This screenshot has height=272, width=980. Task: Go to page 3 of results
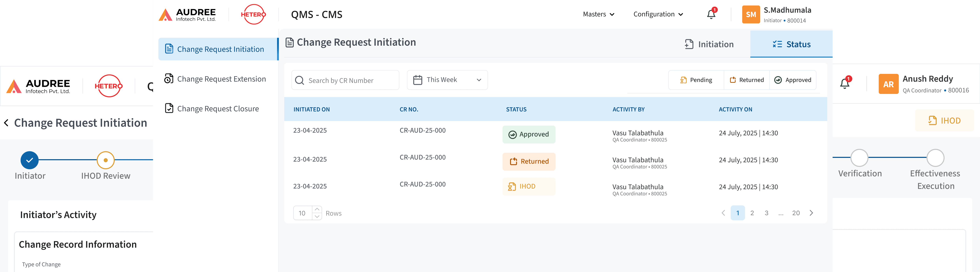pyautogui.click(x=766, y=213)
